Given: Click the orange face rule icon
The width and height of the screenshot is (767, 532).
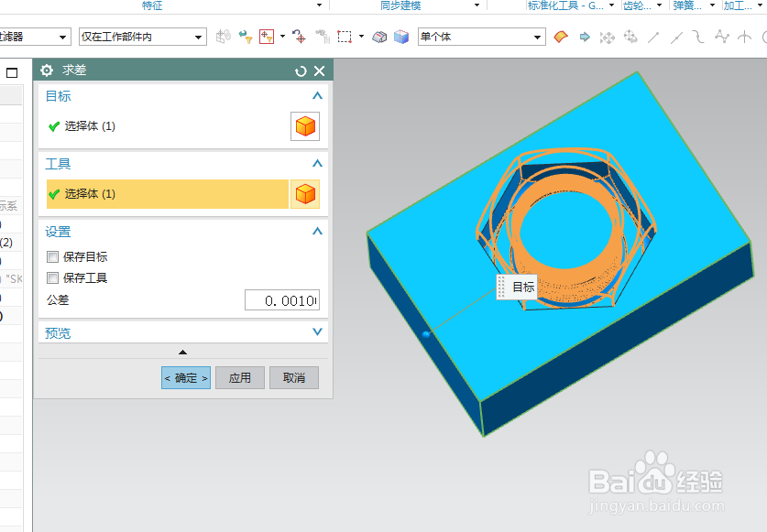Looking at the screenshot, I should [561, 37].
